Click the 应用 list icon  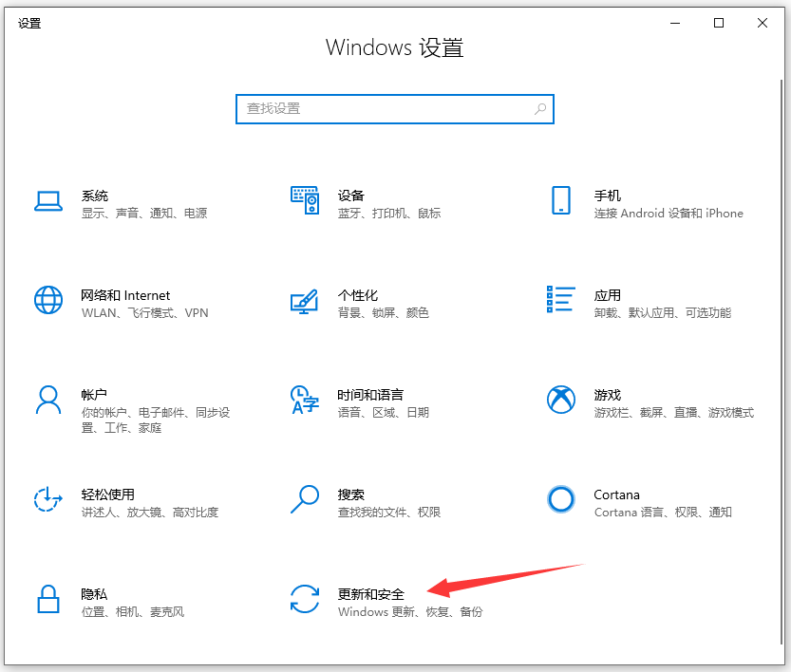(561, 299)
